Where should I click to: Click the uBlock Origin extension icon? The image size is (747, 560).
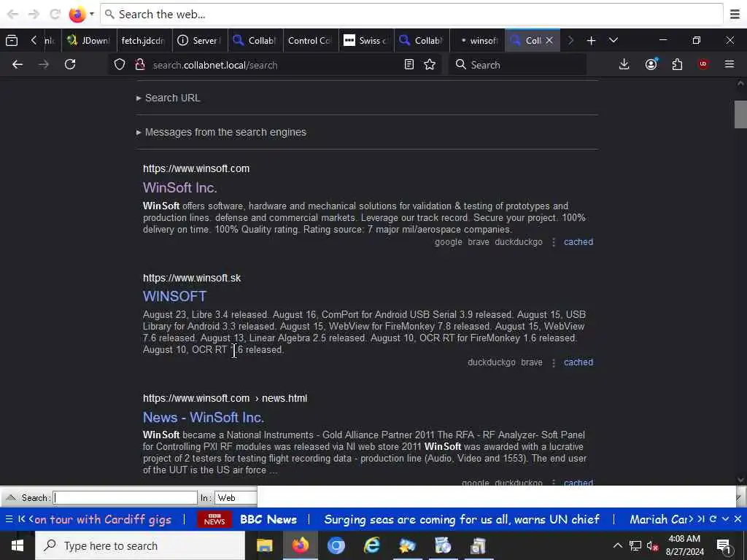(x=703, y=65)
